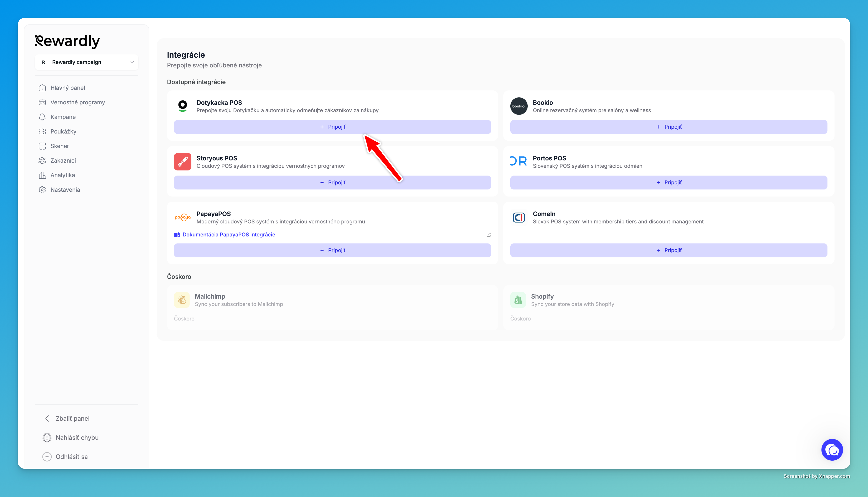Image resolution: width=868 pixels, height=497 pixels.
Task: Click the Kampane bell icon
Action: click(x=42, y=117)
